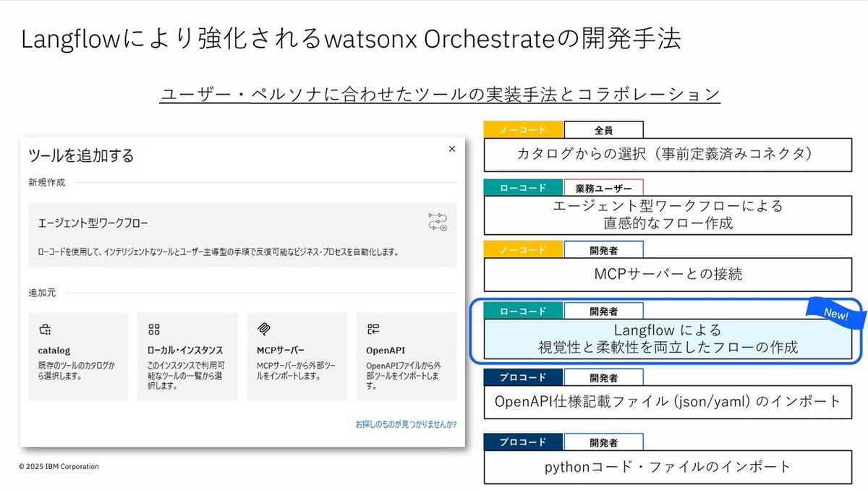Click the 開発者 tag above Langflow box
This screenshot has height=490, width=868.
click(603, 311)
